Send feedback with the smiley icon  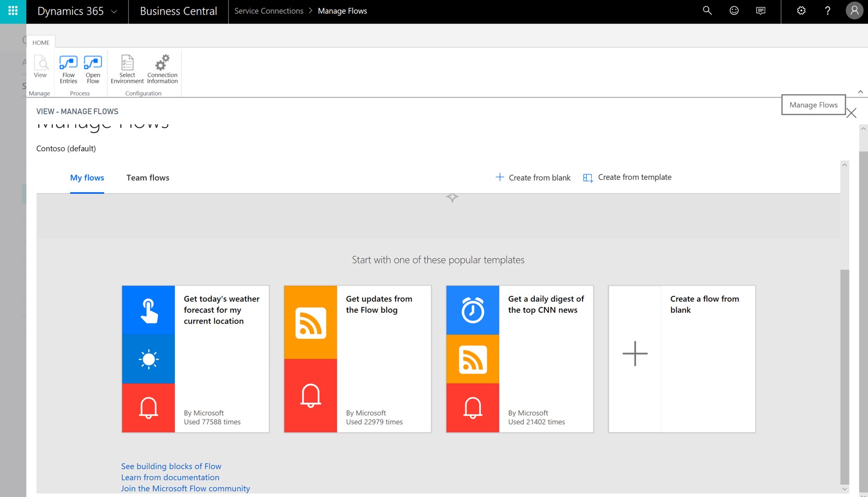click(734, 10)
